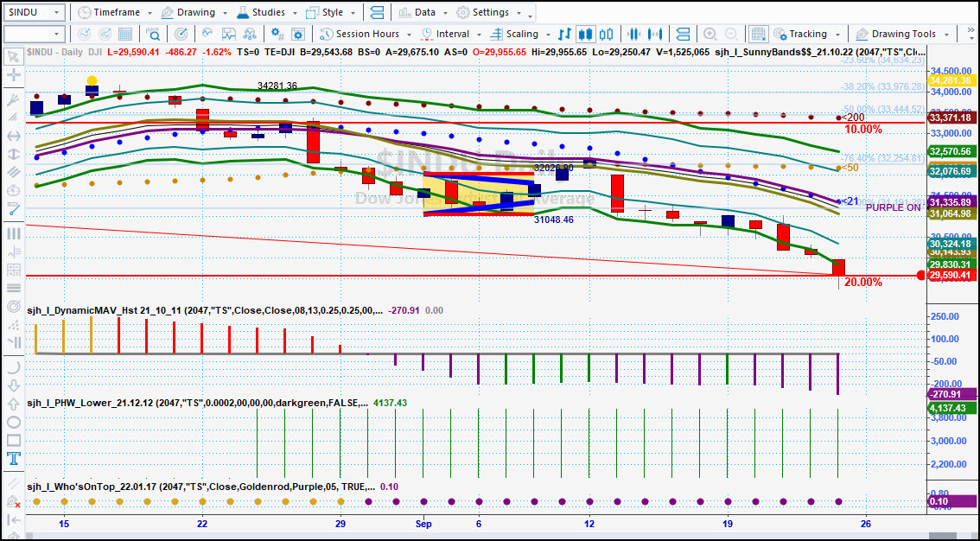
Task: Pick the vertical double-arrow drawing tool
Action: pos(13,155)
